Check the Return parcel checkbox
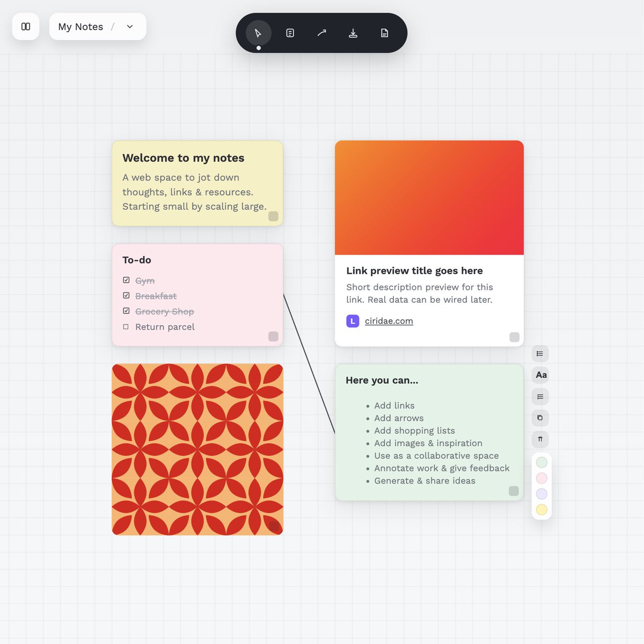644x644 pixels. click(126, 327)
